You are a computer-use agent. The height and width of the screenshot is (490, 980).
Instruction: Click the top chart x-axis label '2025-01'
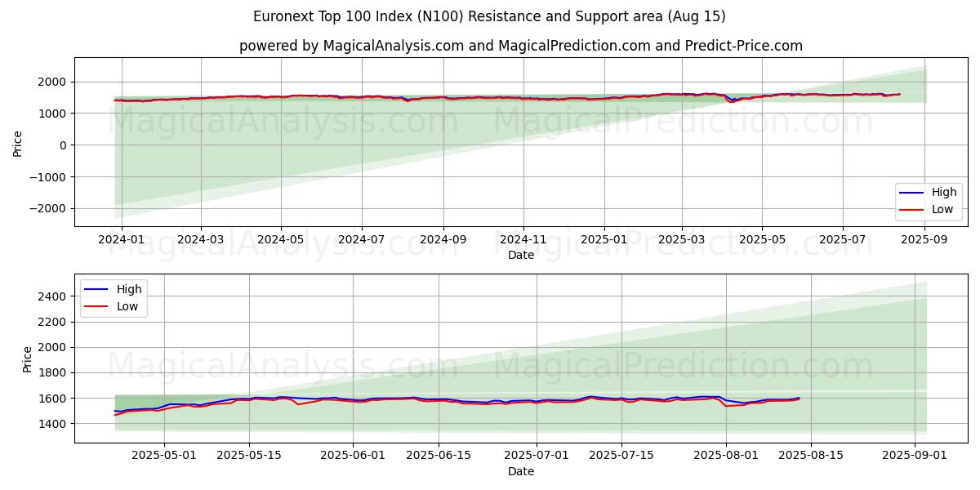point(604,240)
